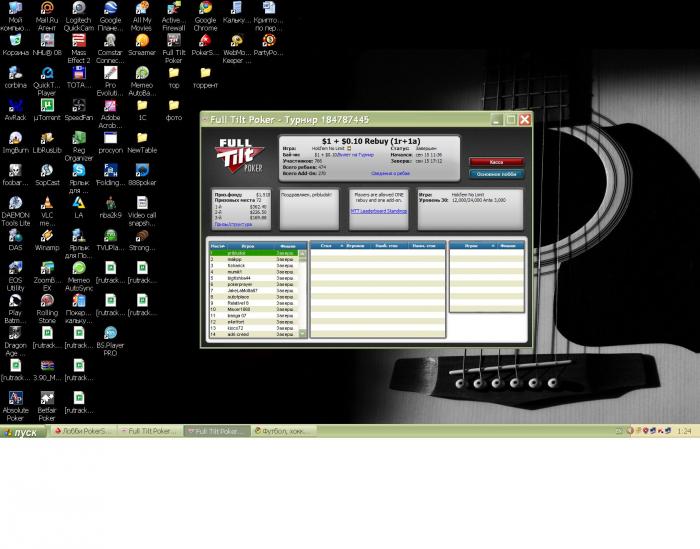
Task: Select the player row ranked 10 in standings
Action: [x=253, y=309]
